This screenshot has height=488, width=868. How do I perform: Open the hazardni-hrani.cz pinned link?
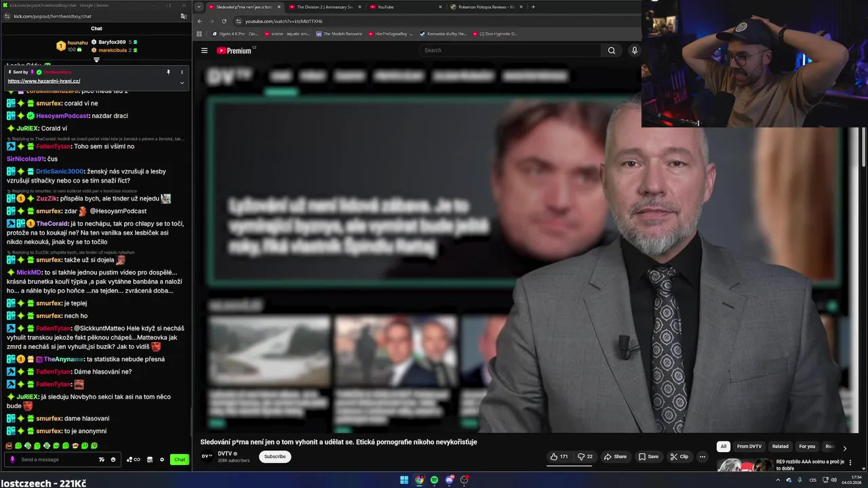(43, 81)
